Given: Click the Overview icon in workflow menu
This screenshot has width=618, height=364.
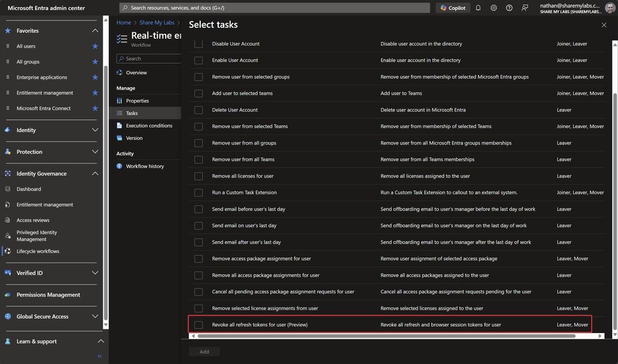Looking at the screenshot, I should [119, 72].
